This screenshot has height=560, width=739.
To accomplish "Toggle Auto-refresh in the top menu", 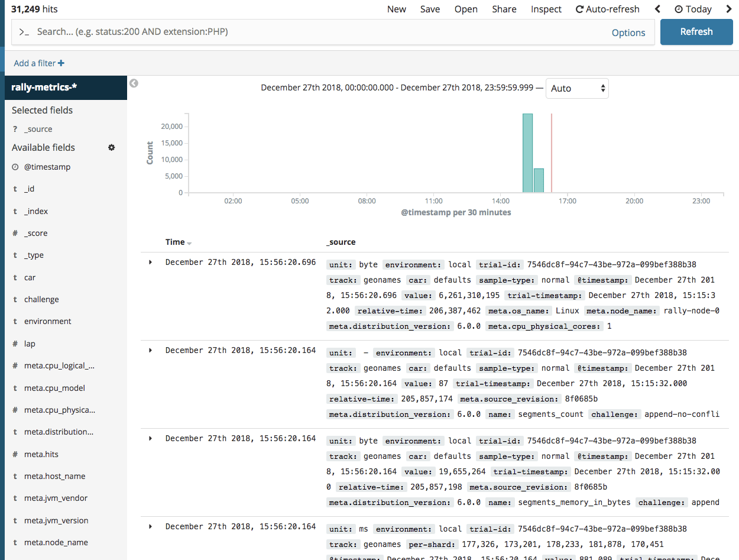I will coord(608,9).
